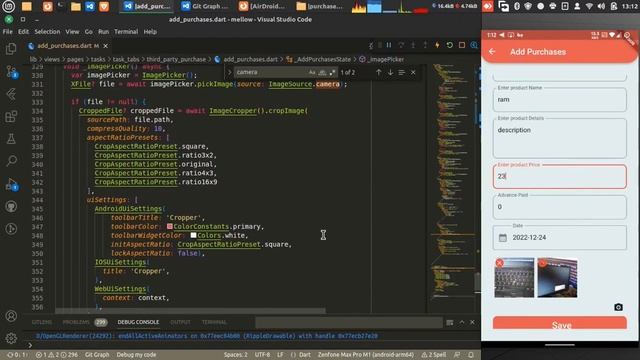The height and width of the screenshot is (360, 640).
Task: Tap the Date field showing 2022-12-24
Action: pyautogui.click(x=559, y=237)
